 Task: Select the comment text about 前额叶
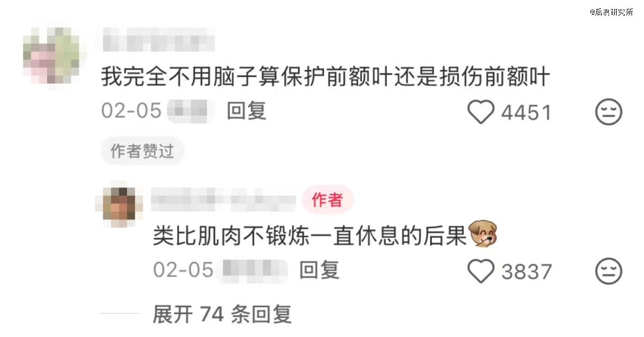[326, 76]
